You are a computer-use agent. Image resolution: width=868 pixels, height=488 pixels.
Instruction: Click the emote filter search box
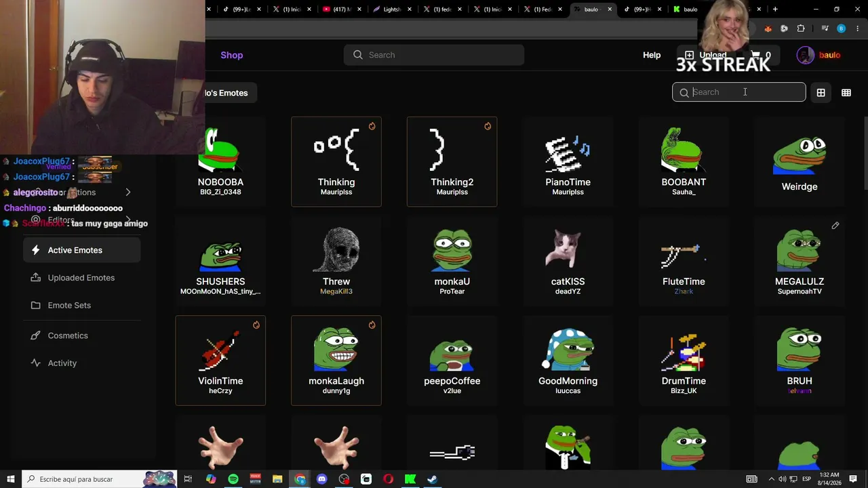[x=739, y=92]
